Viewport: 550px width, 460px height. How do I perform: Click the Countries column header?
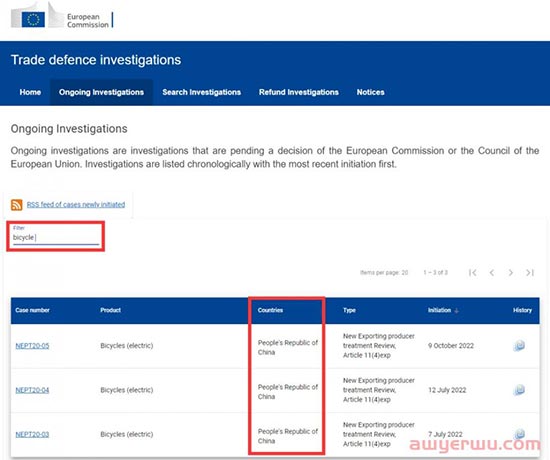[270, 310]
